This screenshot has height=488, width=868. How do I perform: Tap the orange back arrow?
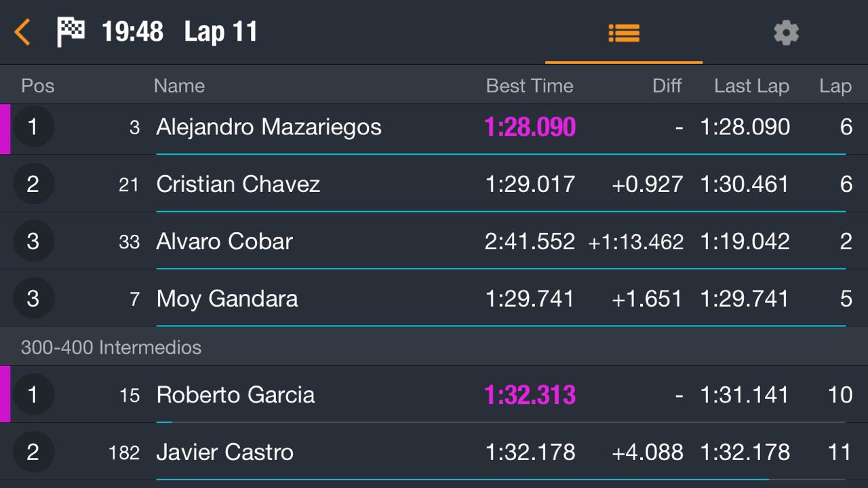tap(22, 32)
